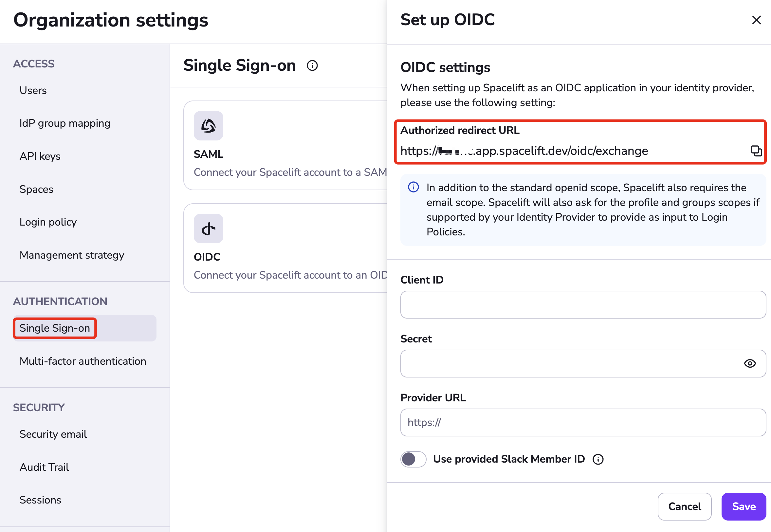771x532 pixels.
Task: Enable Use provided Slack Member ID
Action: [x=413, y=459]
